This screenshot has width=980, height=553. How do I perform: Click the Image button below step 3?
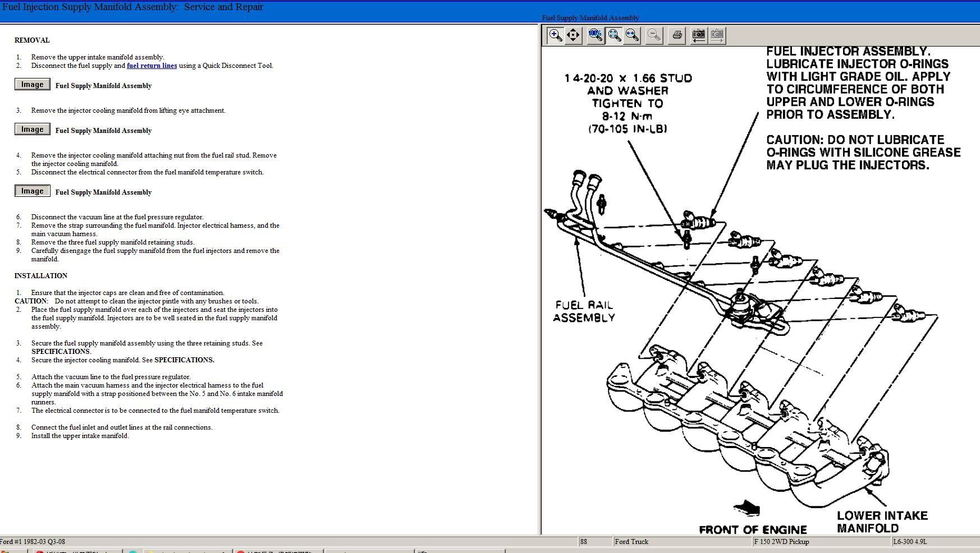[32, 130]
